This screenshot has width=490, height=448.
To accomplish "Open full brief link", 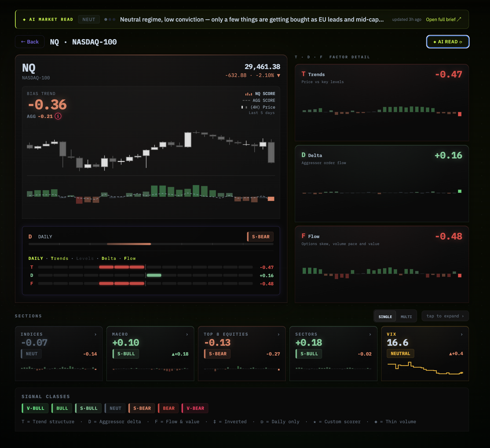I will coord(443,19).
